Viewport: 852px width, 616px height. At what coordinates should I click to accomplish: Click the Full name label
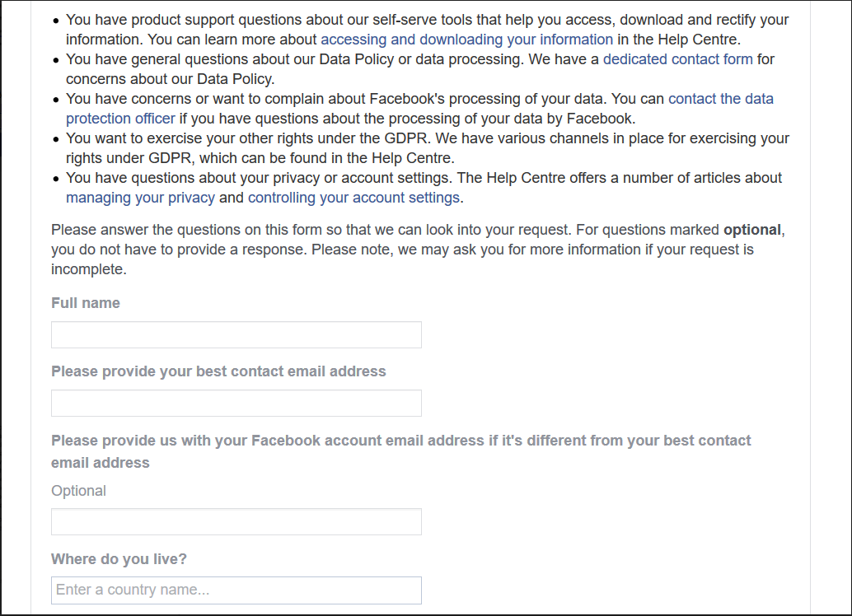click(86, 303)
